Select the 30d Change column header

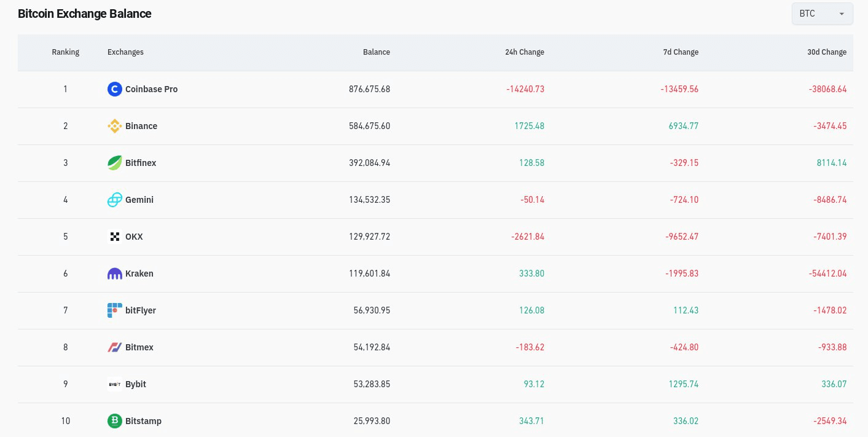[x=827, y=52]
